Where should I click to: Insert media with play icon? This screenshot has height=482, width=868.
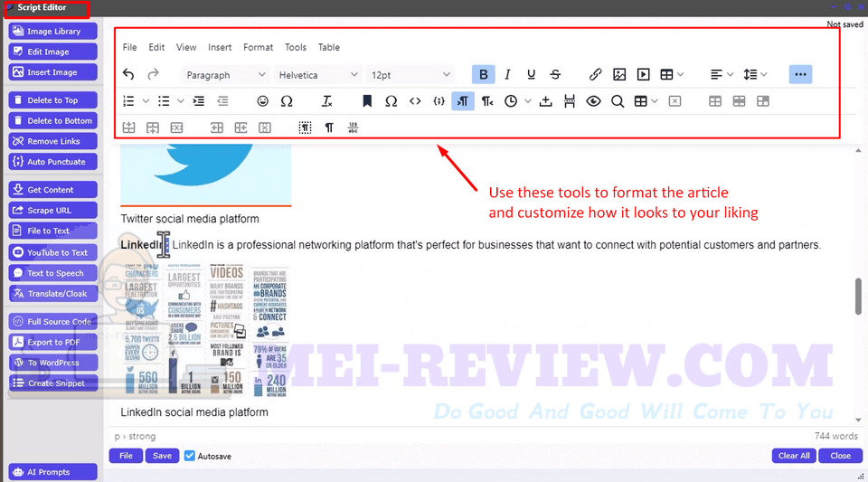(x=643, y=74)
